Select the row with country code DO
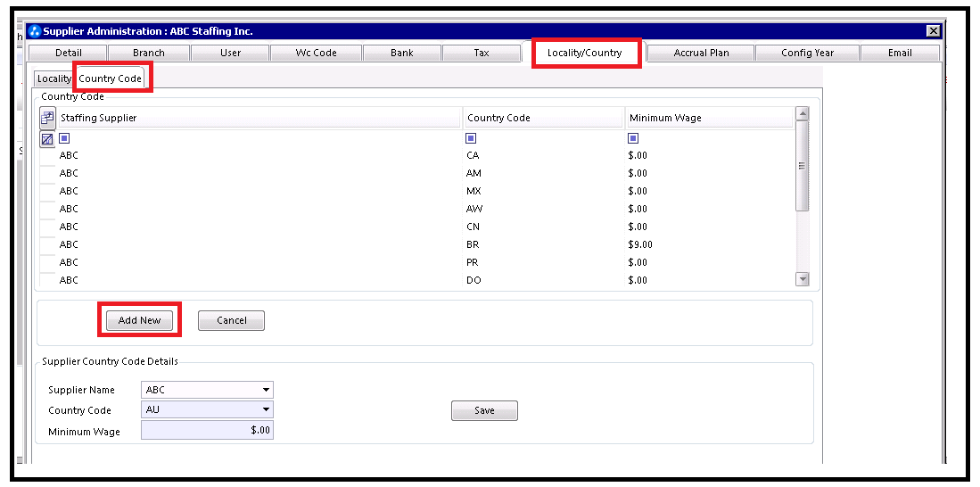The width and height of the screenshot is (980, 487). pyautogui.click(x=416, y=280)
